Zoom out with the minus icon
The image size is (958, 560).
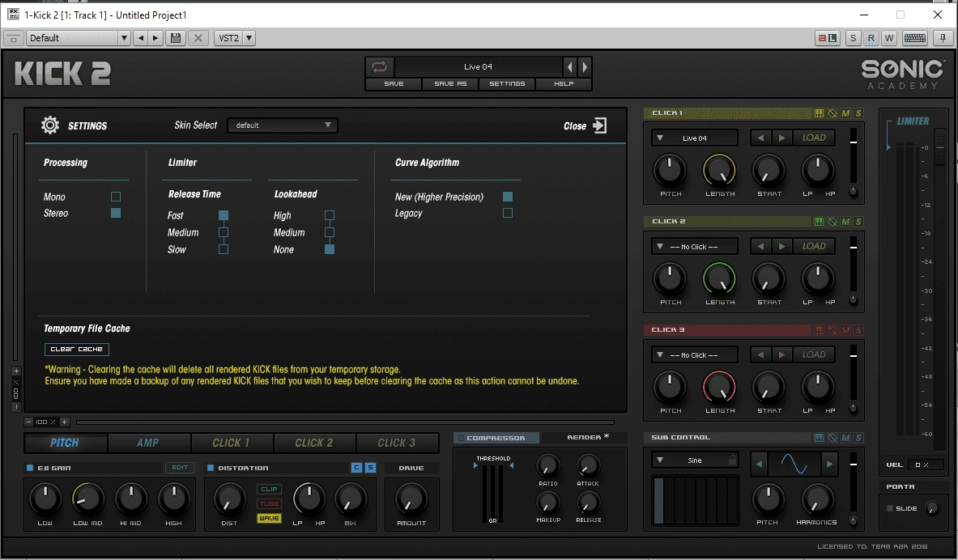pyautogui.click(x=28, y=422)
